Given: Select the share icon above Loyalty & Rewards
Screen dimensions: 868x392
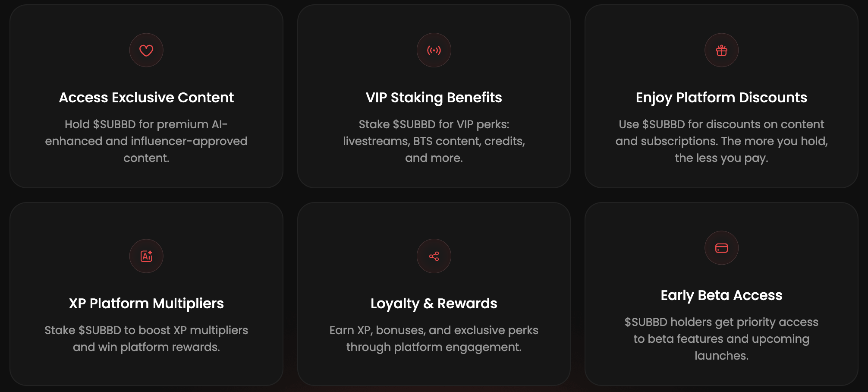Looking at the screenshot, I should pos(434,256).
